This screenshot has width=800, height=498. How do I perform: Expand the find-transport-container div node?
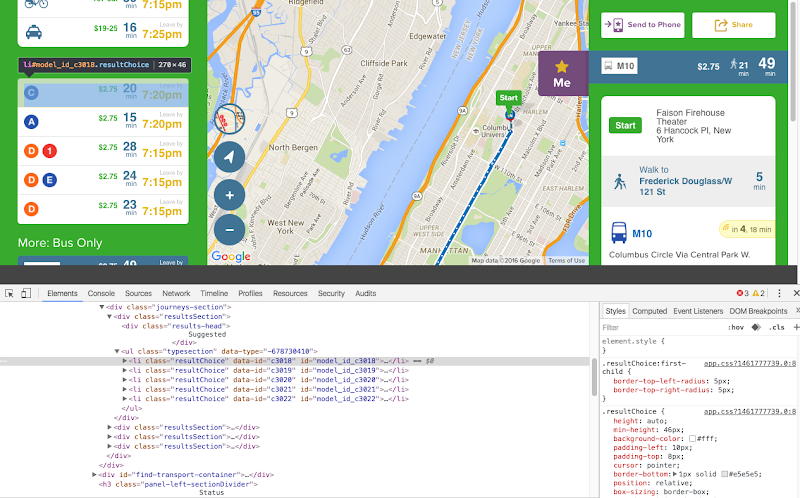point(94,475)
